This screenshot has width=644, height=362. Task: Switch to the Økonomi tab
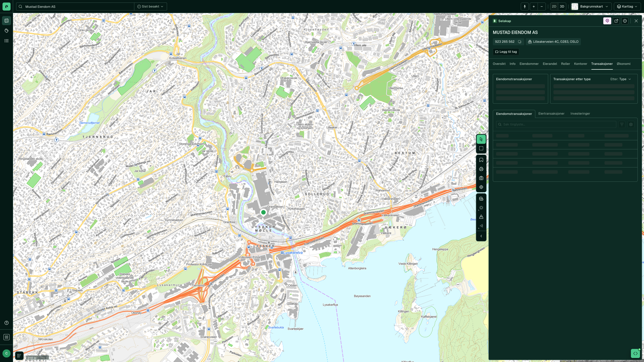[x=623, y=64]
